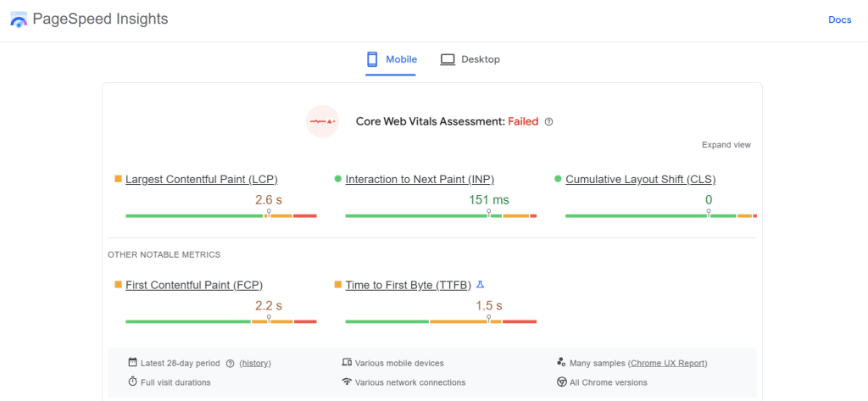Click orange square indicator beside First Contentful Paint

[118, 284]
